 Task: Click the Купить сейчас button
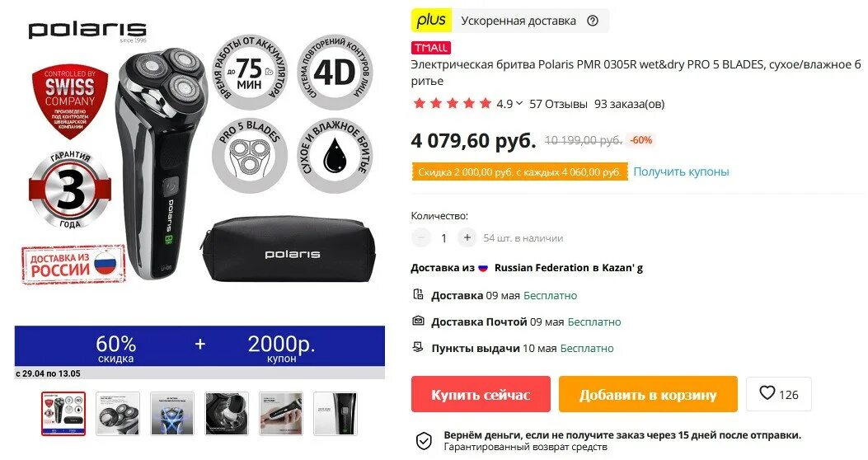[x=481, y=394]
